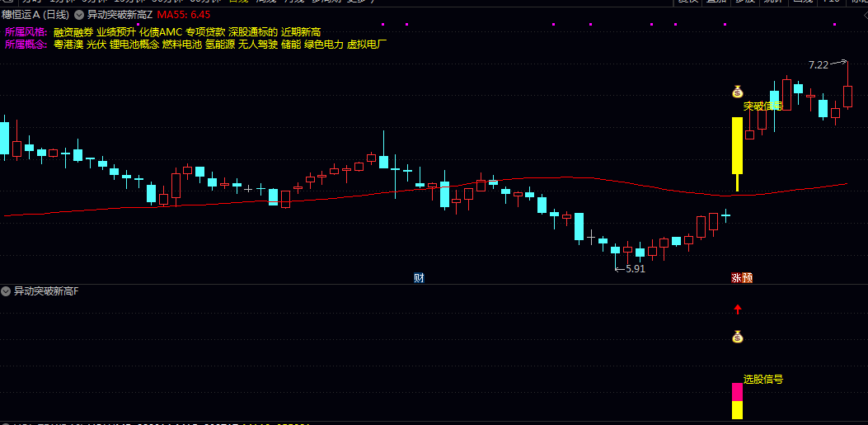
Task: Open the 虚拟电厂 concept tag
Action: click(367, 45)
